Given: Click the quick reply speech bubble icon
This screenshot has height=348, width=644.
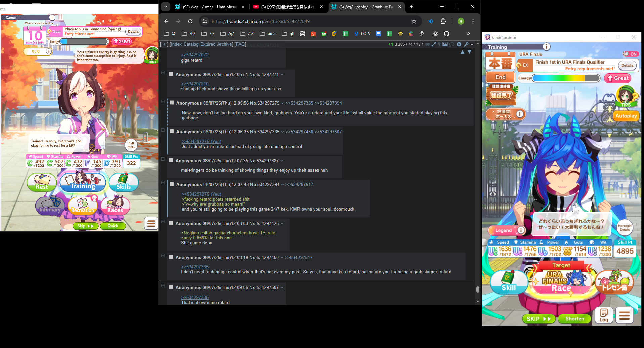Looking at the screenshot, I should click(452, 44).
